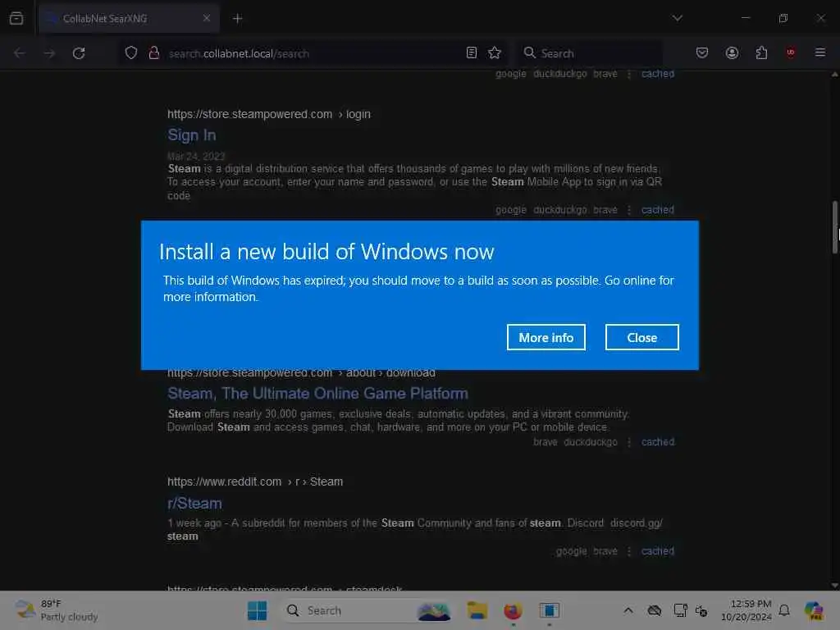
Task: Open the Firefox account menu
Action: click(x=732, y=53)
